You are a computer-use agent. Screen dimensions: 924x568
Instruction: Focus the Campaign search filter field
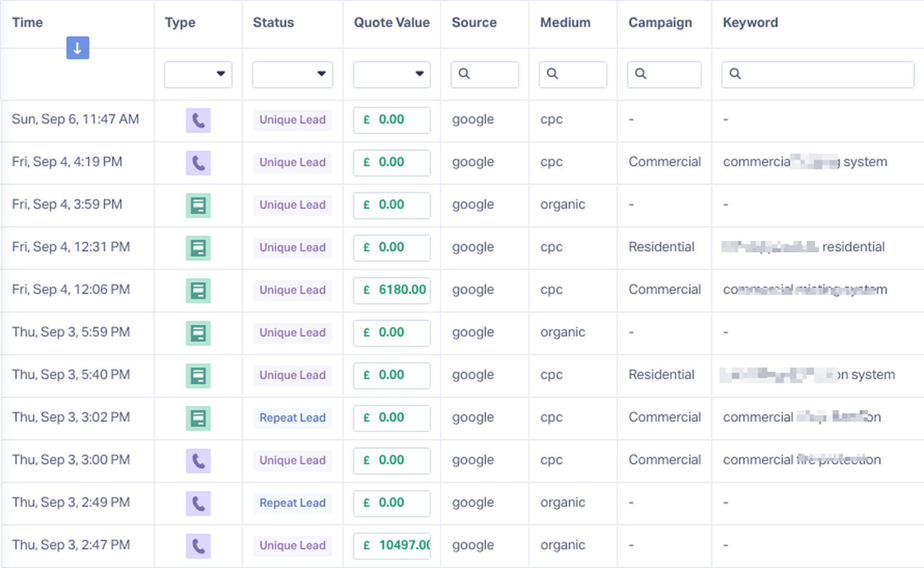coord(664,74)
